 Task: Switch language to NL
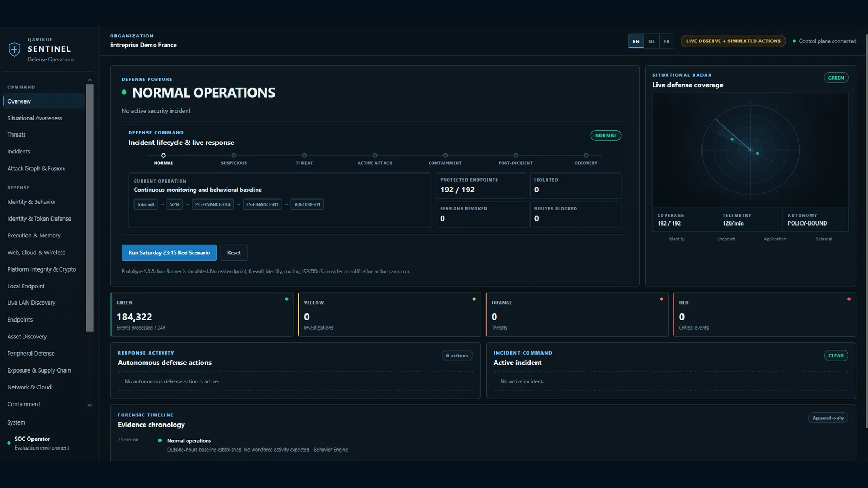(x=652, y=41)
